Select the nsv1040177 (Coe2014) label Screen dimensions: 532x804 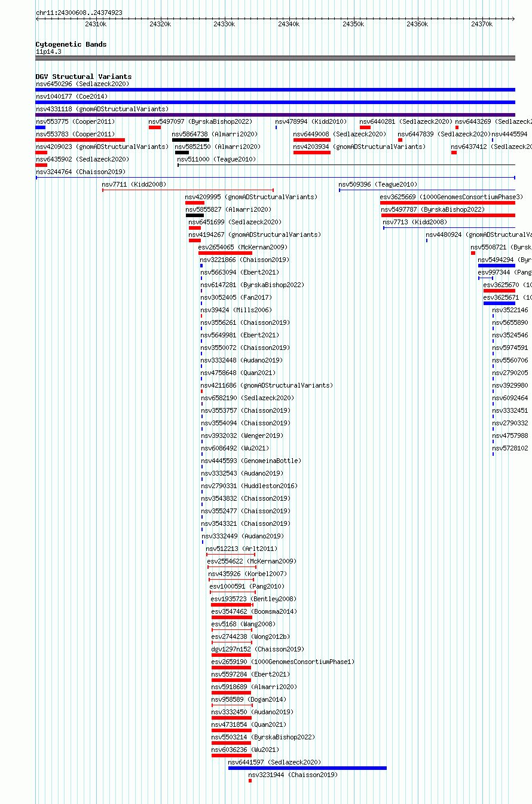(x=72, y=96)
